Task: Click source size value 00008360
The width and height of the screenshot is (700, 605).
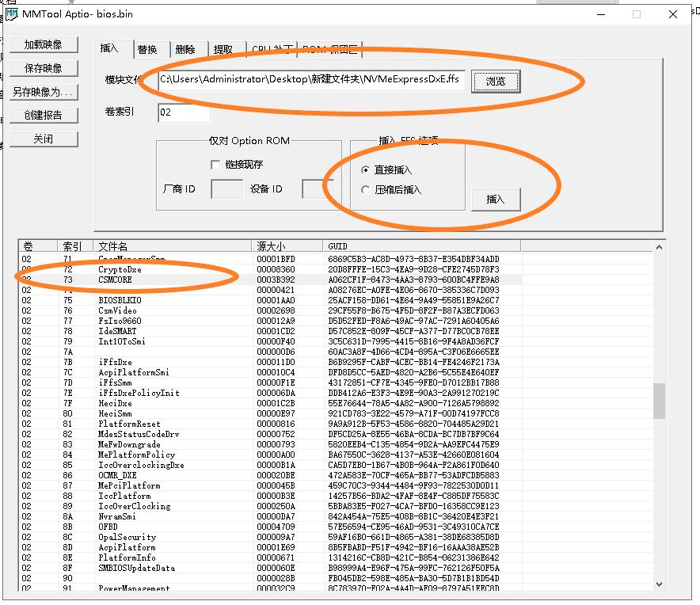Action: 276,269
